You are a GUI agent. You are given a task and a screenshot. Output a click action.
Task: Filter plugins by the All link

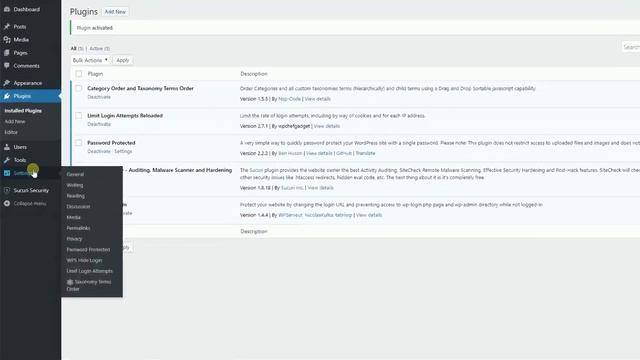tap(73, 49)
